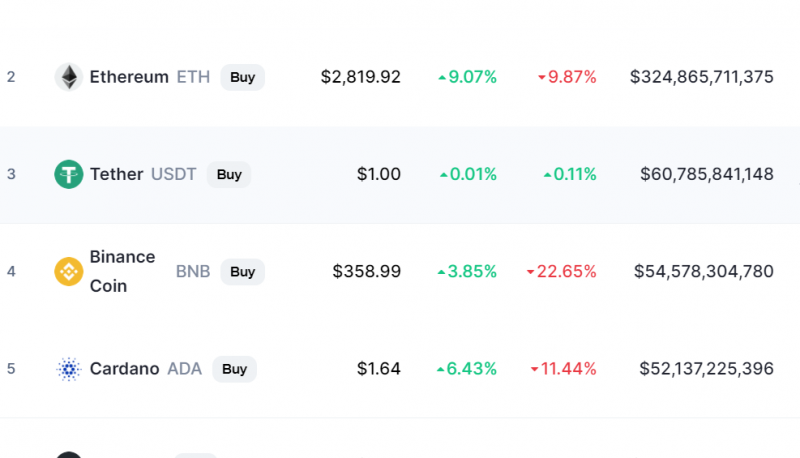The width and height of the screenshot is (800, 458).
Task: Click the Cardano blue dotted logo icon
Action: tap(69, 369)
